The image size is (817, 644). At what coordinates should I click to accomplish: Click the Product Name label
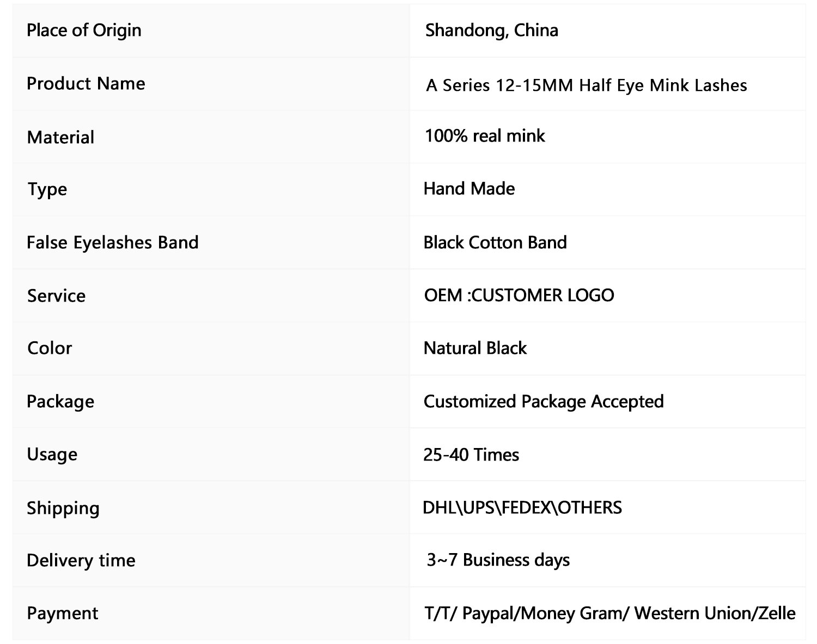tap(86, 83)
